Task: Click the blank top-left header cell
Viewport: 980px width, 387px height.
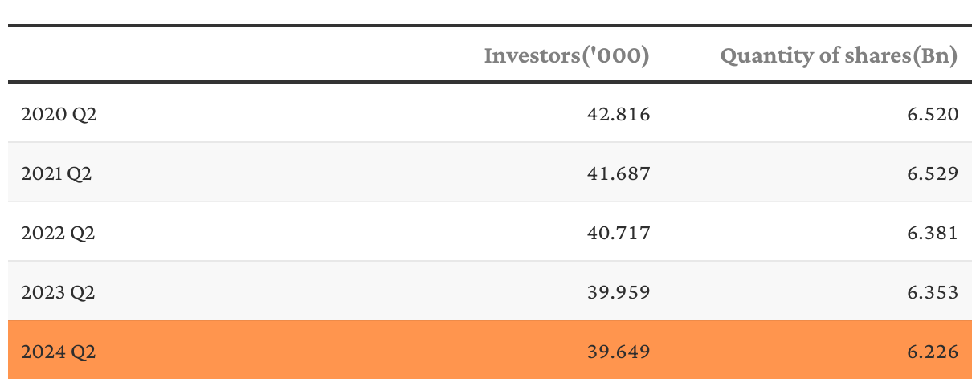Action: [161, 55]
